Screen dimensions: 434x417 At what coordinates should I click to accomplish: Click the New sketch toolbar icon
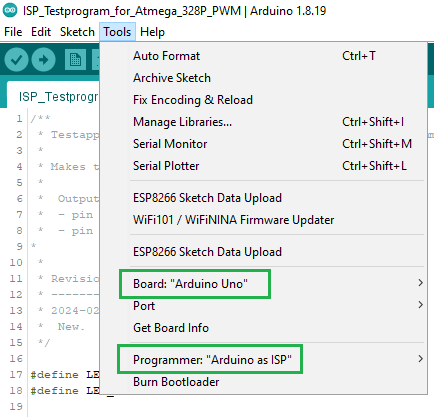pyautogui.click(x=75, y=60)
